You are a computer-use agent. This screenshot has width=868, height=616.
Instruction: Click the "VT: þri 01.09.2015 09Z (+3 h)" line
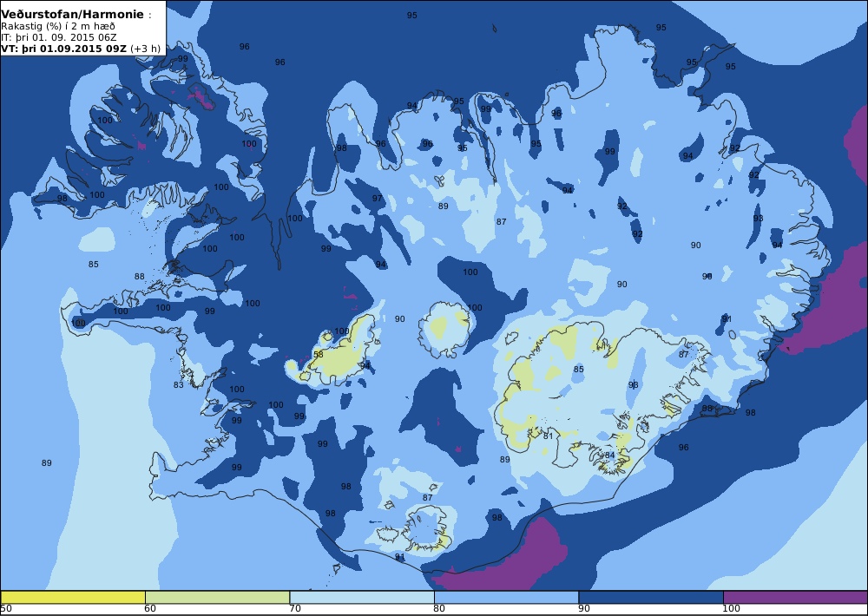click(81, 49)
